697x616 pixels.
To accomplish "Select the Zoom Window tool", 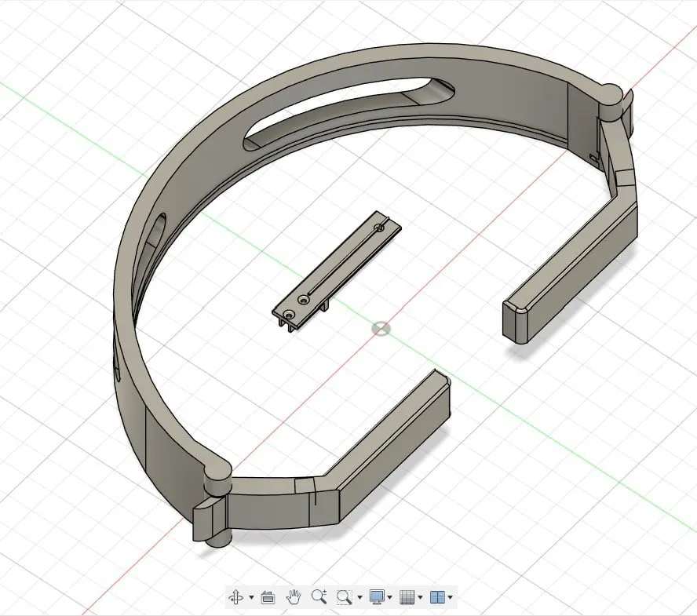I will pos(345,597).
